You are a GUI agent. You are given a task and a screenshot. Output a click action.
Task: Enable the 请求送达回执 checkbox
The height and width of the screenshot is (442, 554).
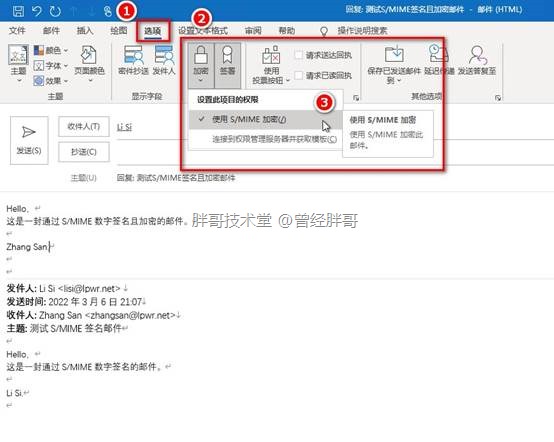299,55
